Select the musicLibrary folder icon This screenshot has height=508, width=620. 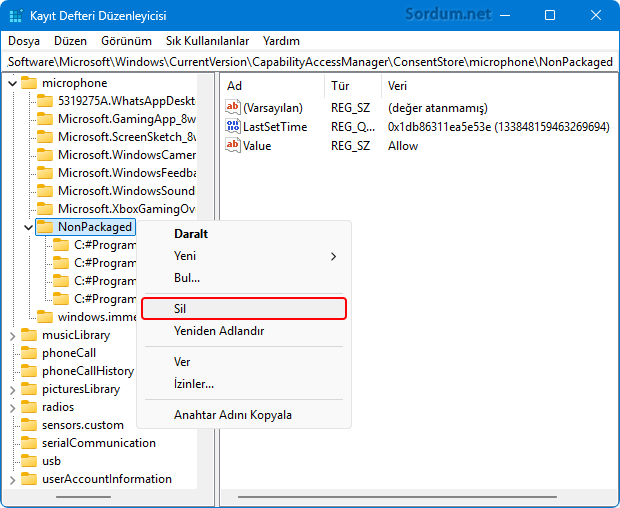[29, 335]
